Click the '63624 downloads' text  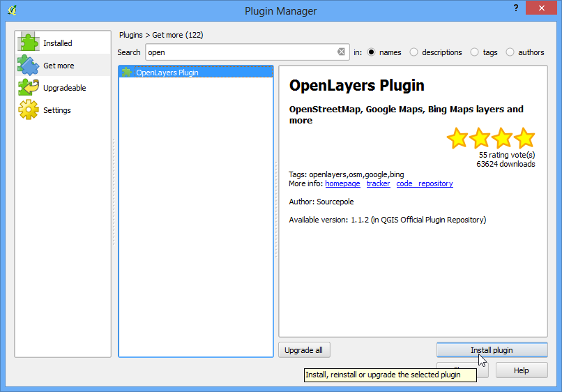click(506, 164)
